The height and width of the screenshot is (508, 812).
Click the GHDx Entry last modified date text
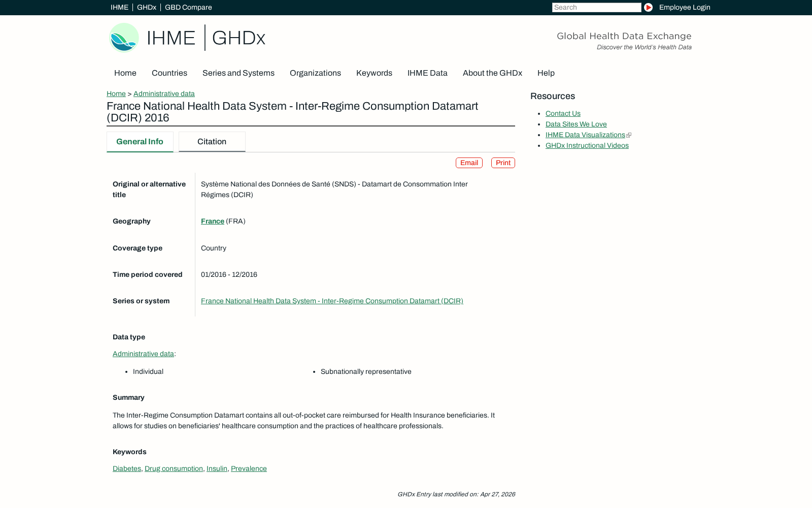[456, 494]
